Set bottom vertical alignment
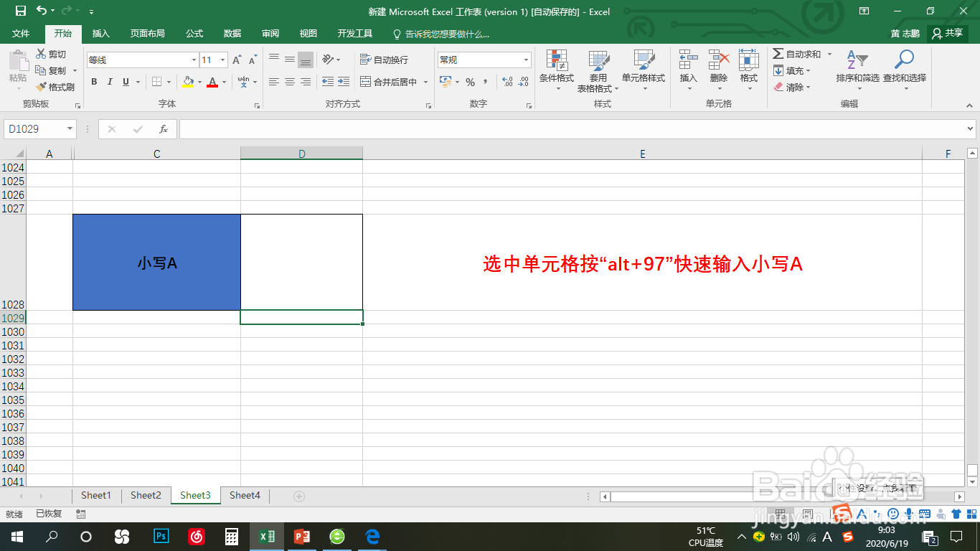Viewport: 980px width, 551px height. [306, 60]
